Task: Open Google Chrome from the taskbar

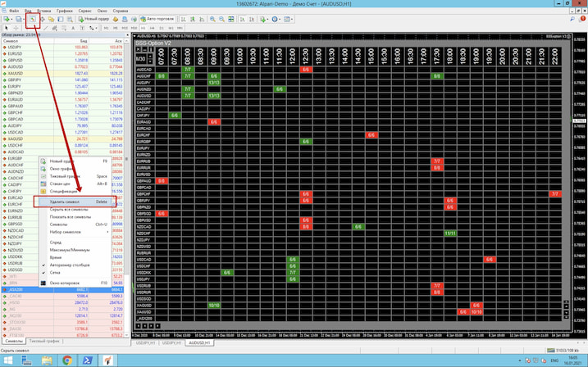Action: 67,360
